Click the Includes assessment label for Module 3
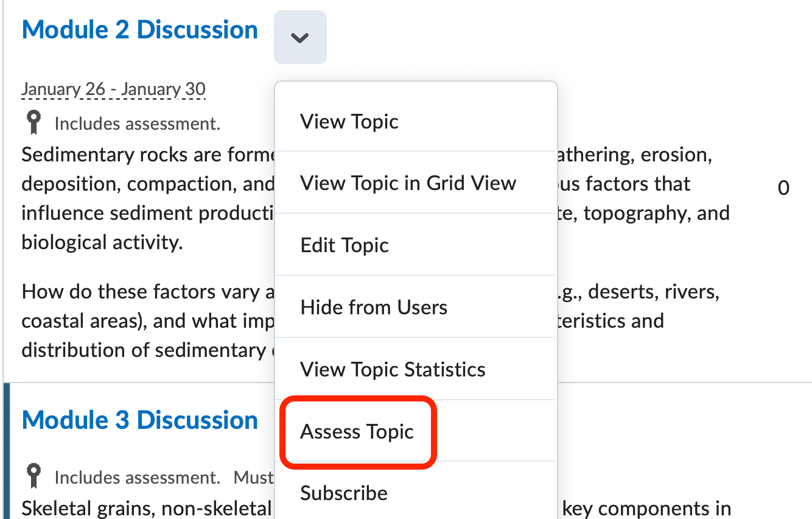Screen dimensions: 812x519 [136, 477]
